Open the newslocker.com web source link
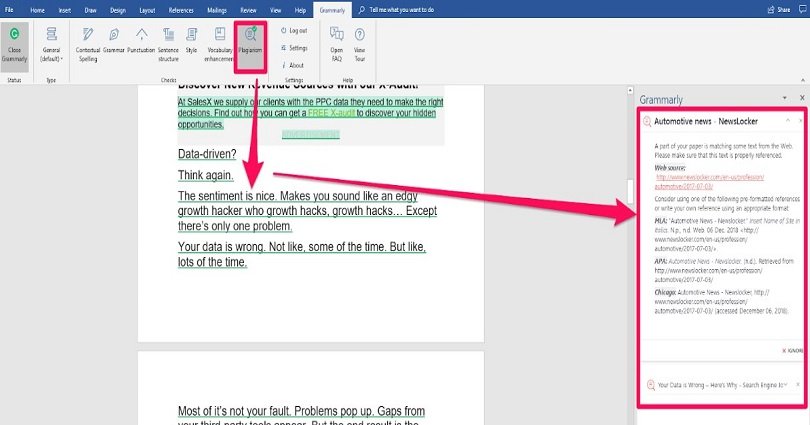Viewport: 810px width, 425px height. tap(709, 181)
